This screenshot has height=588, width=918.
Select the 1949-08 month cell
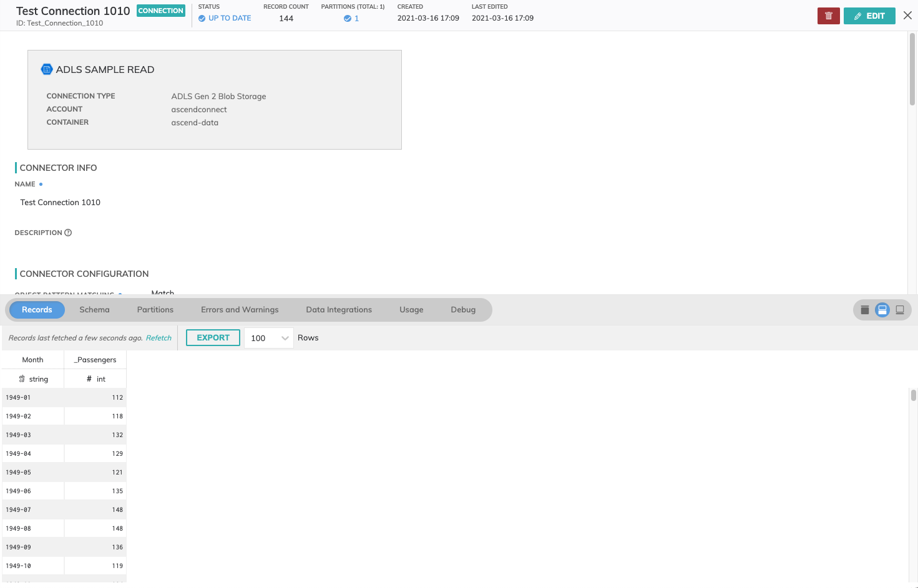click(33, 528)
